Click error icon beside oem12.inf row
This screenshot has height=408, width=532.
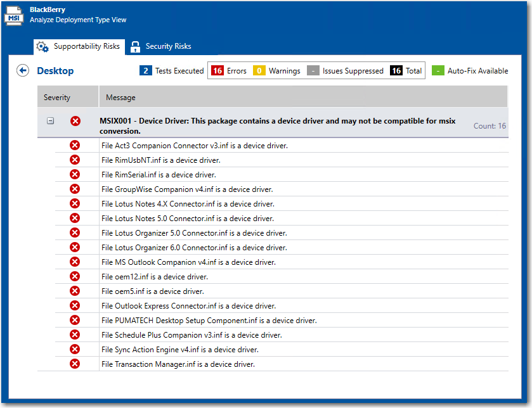75,276
